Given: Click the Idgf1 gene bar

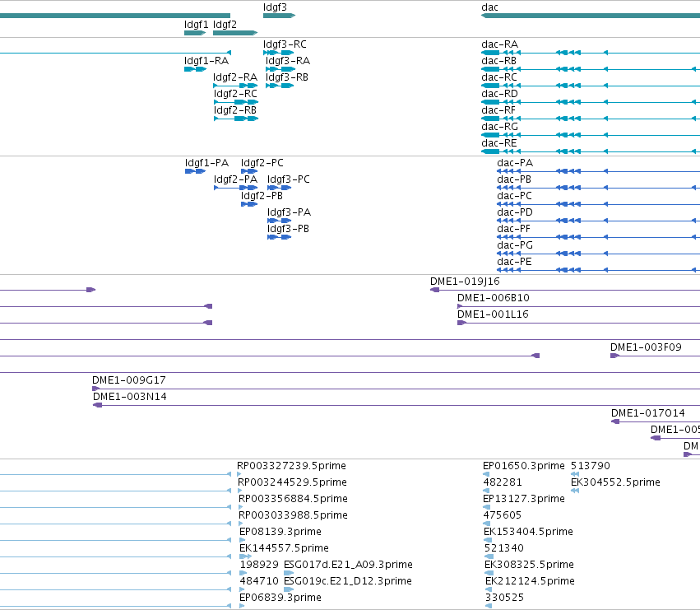Looking at the screenshot, I should coord(195,33).
